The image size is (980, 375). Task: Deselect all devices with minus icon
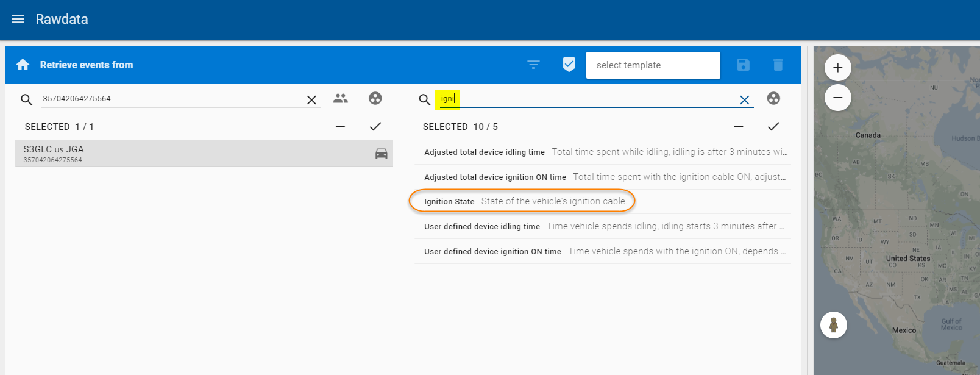[x=340, y=126]
